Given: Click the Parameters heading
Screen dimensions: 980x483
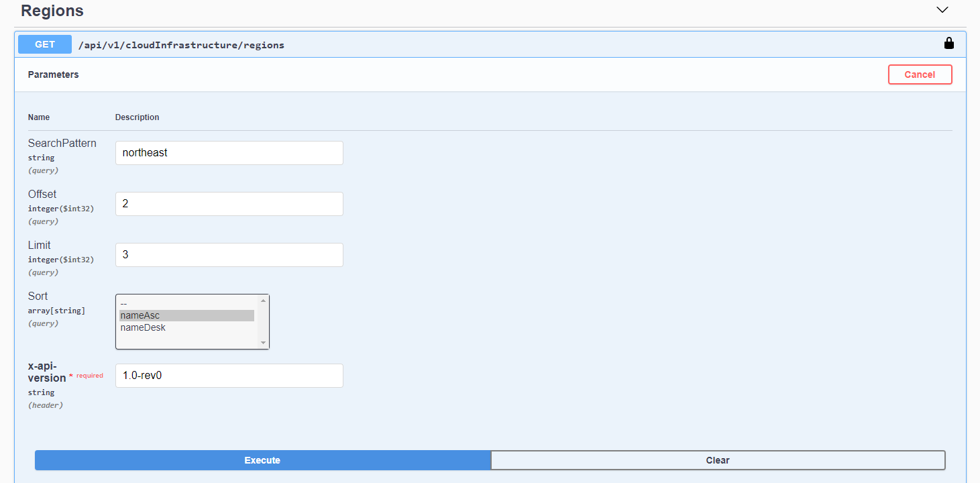Looking at the screenshot, I should (53, 74).
